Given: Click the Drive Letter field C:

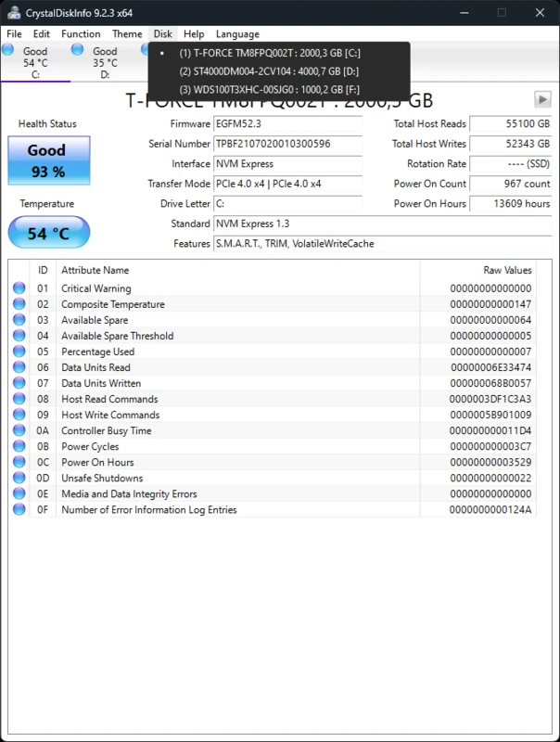Looking at the screenshot, I should tap(287, 203).
